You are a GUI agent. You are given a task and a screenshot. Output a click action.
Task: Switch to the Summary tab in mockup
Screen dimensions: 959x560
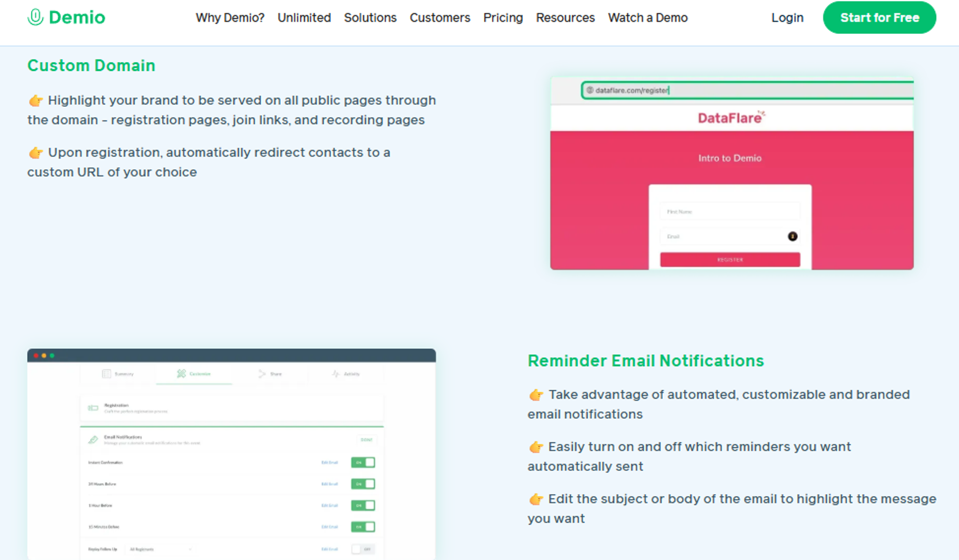coord(118,374)
